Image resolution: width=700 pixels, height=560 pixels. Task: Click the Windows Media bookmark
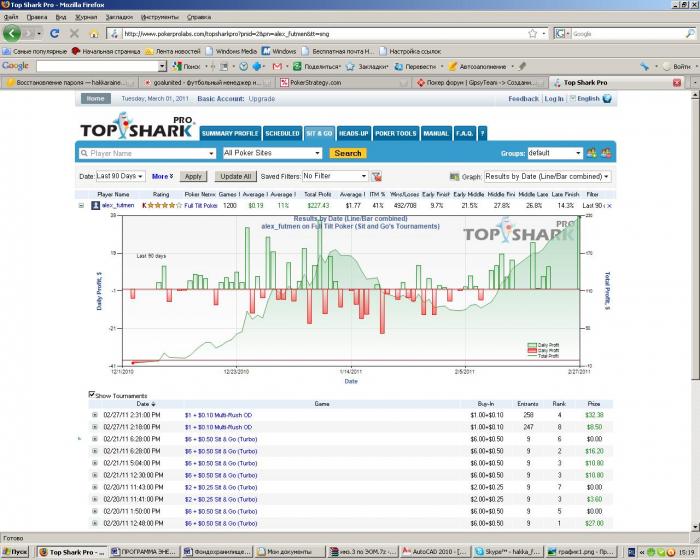click(x=231, y=51)
